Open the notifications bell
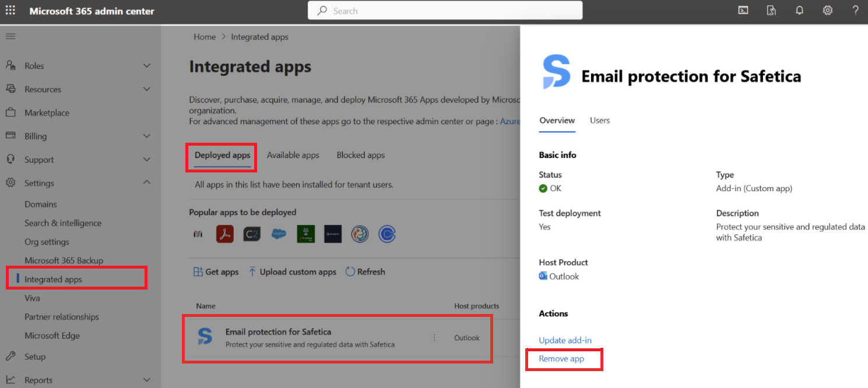 pos(799,10)
